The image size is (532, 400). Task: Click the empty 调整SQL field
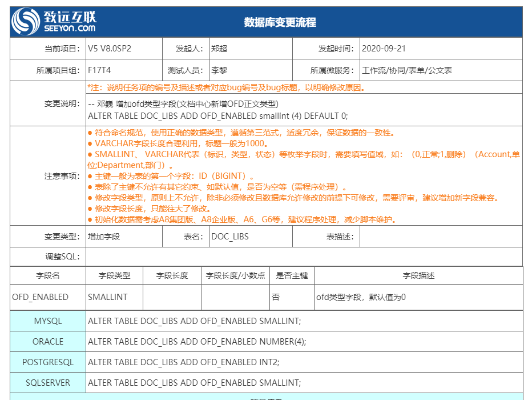pos(304,257)
